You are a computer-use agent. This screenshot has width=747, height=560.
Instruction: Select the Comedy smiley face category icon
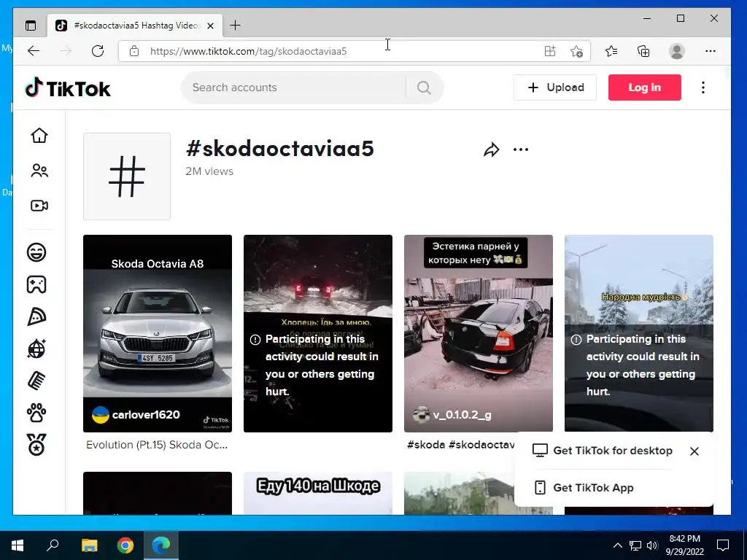36,252
